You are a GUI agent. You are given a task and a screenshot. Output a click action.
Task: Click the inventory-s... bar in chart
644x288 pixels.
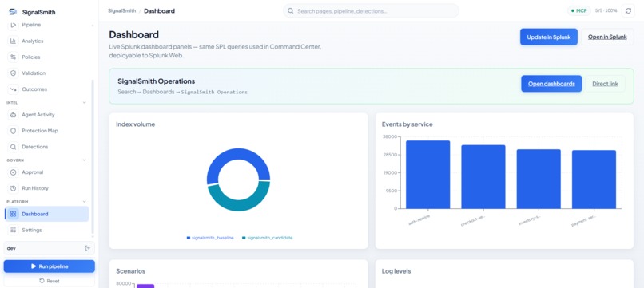539,179
